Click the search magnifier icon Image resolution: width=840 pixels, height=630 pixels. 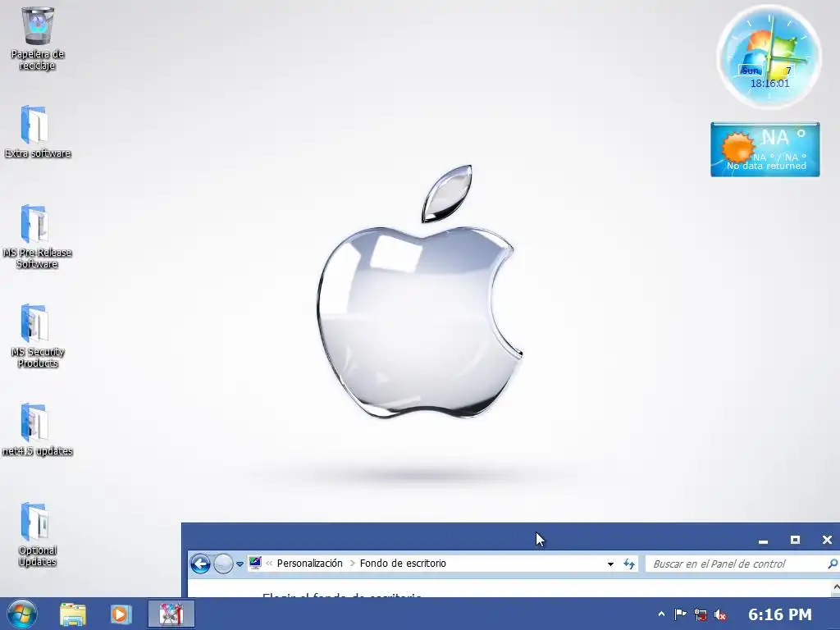point(833,564)
